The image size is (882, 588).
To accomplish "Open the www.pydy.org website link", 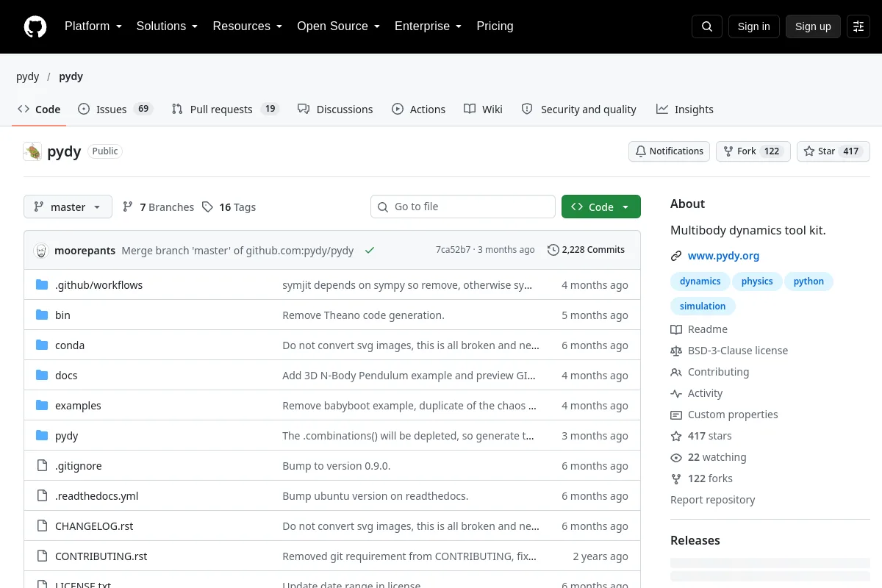I will (x=723, y=257).
